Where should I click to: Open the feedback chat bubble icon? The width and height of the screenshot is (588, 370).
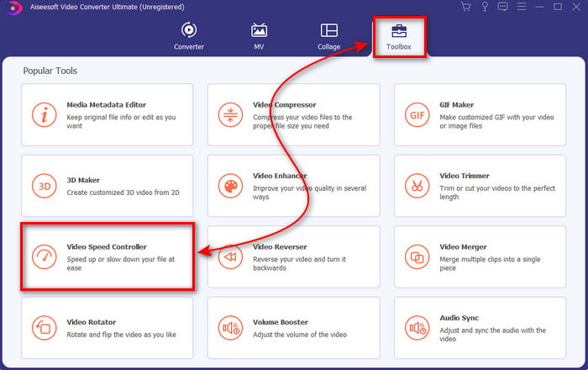pyautogui.click(x=502, y=7)
